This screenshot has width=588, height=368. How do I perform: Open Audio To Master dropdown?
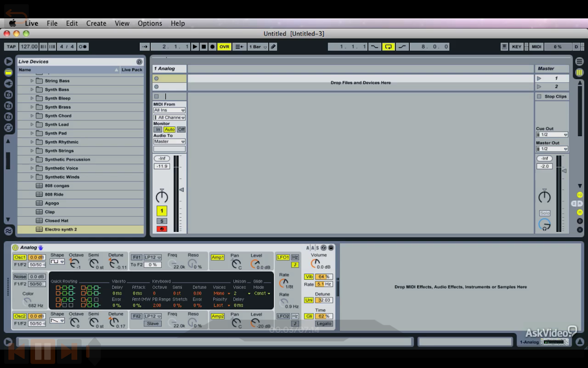(x=170, y=142)
